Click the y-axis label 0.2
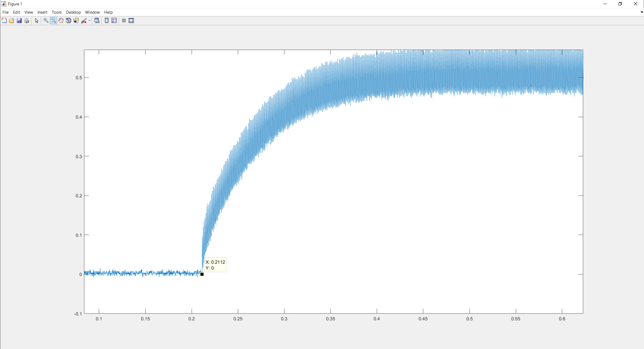This screenshot has width=644, height=349. point(79,196)
